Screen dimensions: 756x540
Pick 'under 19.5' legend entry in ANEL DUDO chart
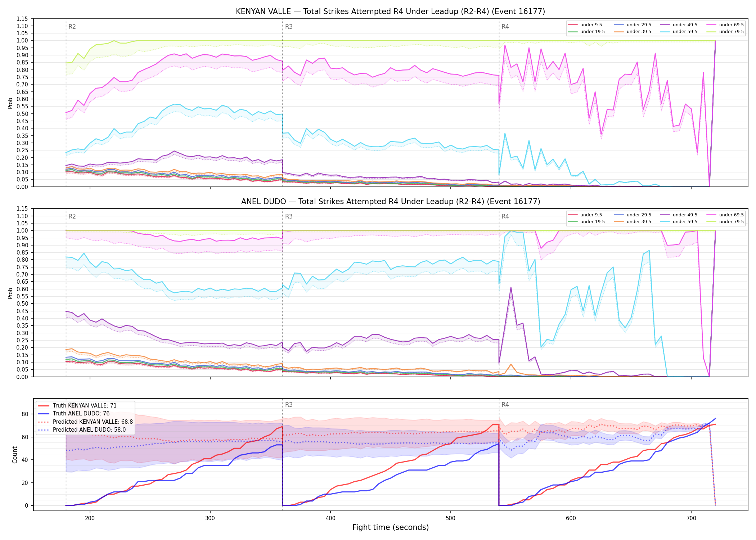[586, 222]
